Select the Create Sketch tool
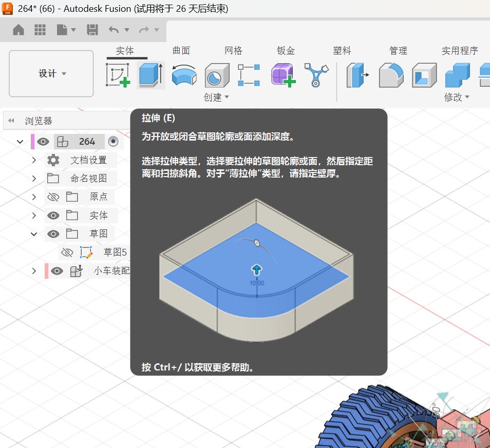 118,75
